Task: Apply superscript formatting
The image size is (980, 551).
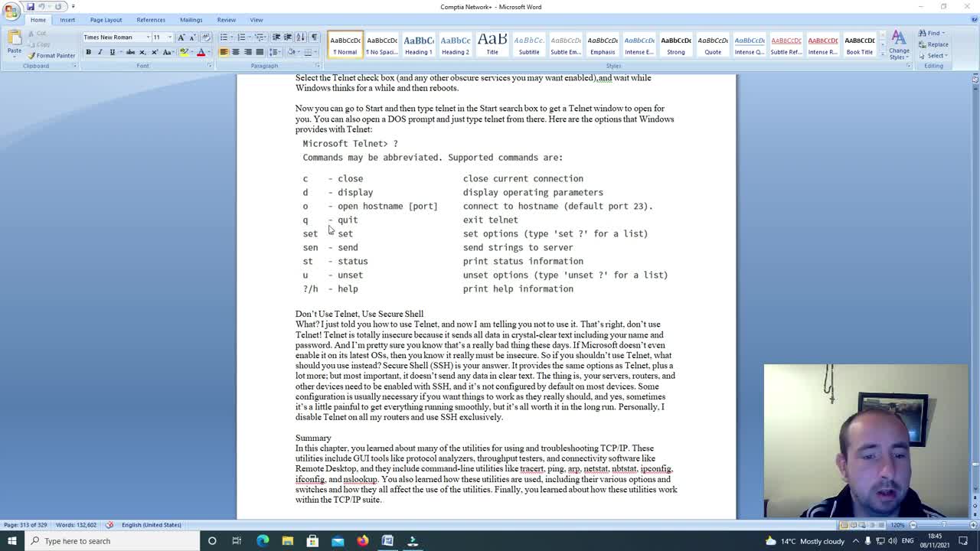Action: click(x=154, y=52)
